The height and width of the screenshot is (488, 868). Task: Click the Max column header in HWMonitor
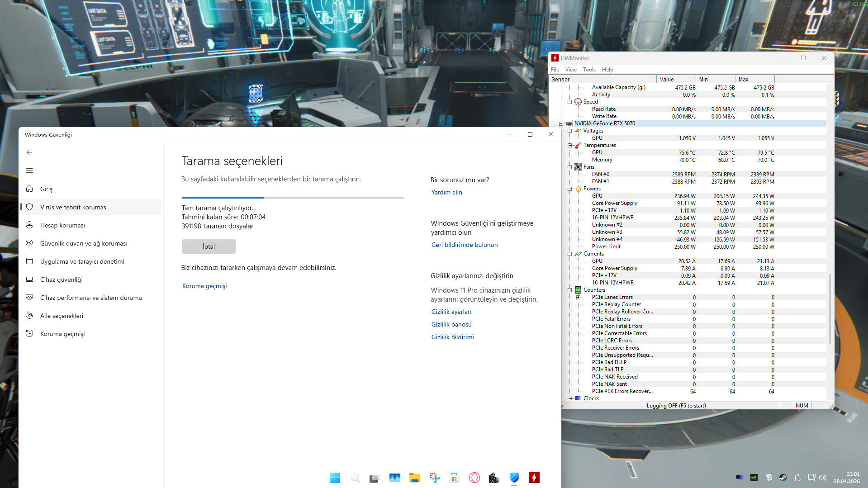click(x=754, y=79)
